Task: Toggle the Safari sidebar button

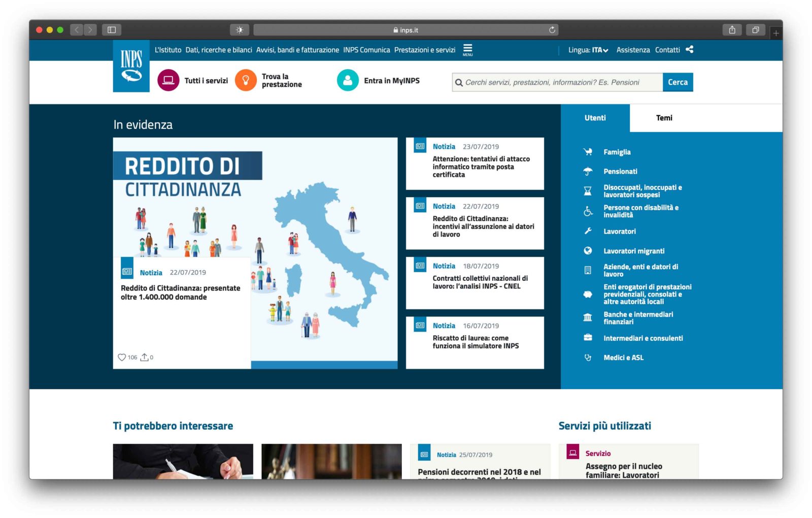Action: (112, 30)
